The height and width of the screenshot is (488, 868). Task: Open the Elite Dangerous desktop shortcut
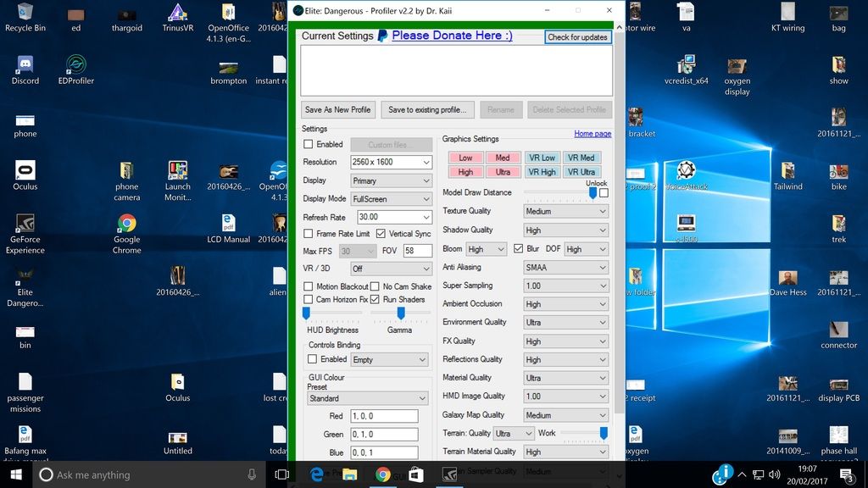tap(25, 286)
